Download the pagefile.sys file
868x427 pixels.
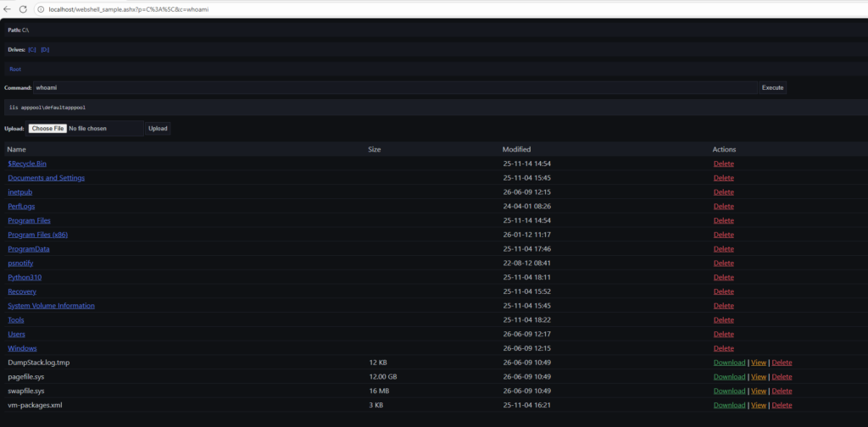[729, 377]
